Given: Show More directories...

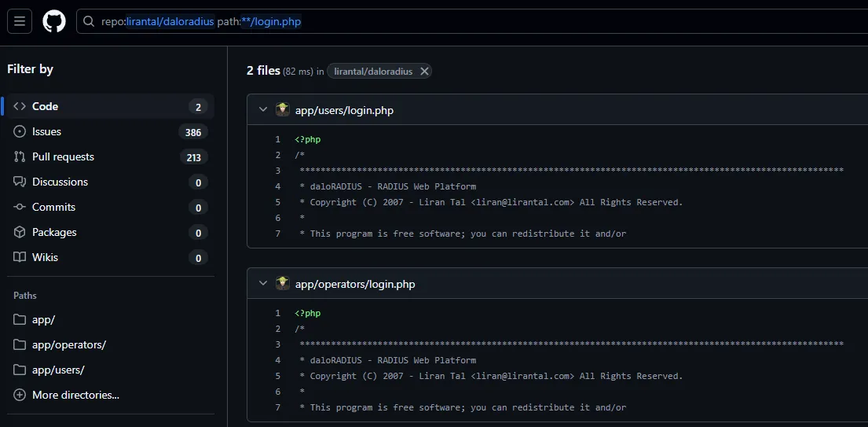Looking at the screenshot, I should [x=75, y=395].
